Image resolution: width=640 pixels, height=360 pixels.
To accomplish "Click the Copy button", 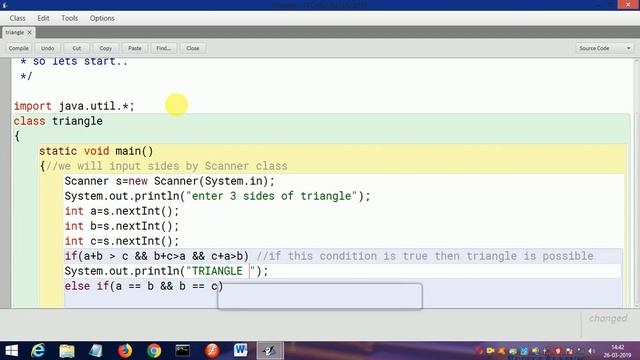I will [106, 48].
